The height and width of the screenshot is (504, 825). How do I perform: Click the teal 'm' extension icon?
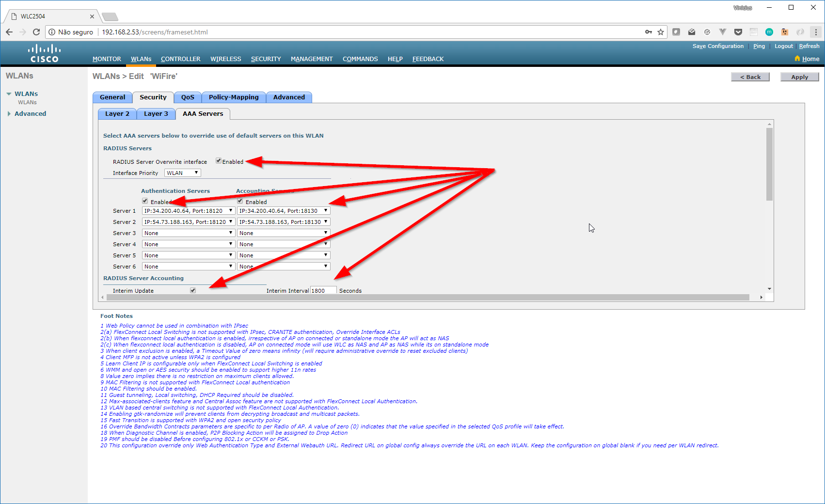769,32
